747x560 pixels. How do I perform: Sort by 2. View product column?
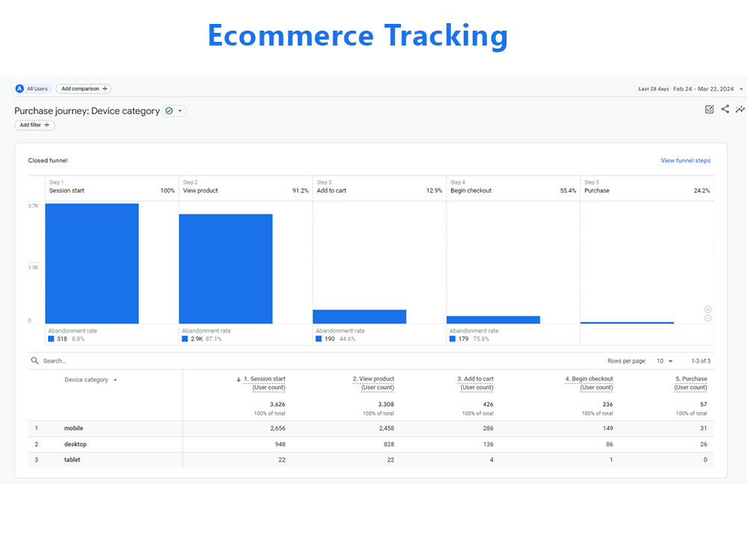[x=373, y=383]
